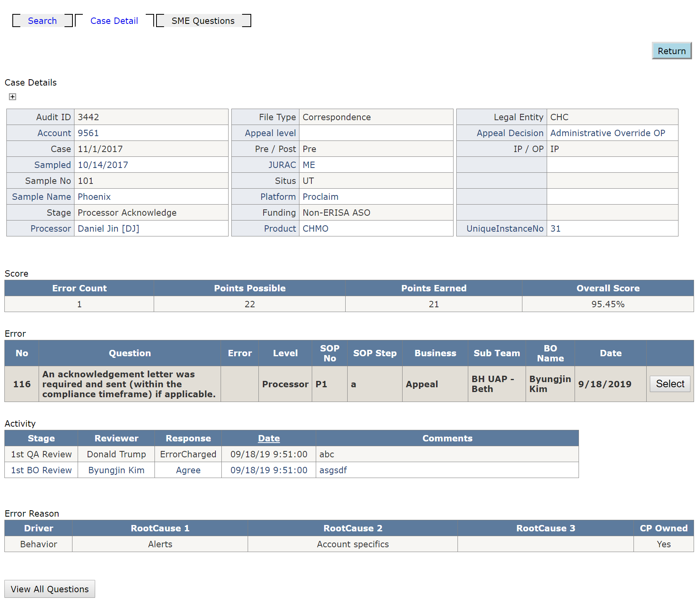
Task: Click Business cell Appeal
Action: 435,384
